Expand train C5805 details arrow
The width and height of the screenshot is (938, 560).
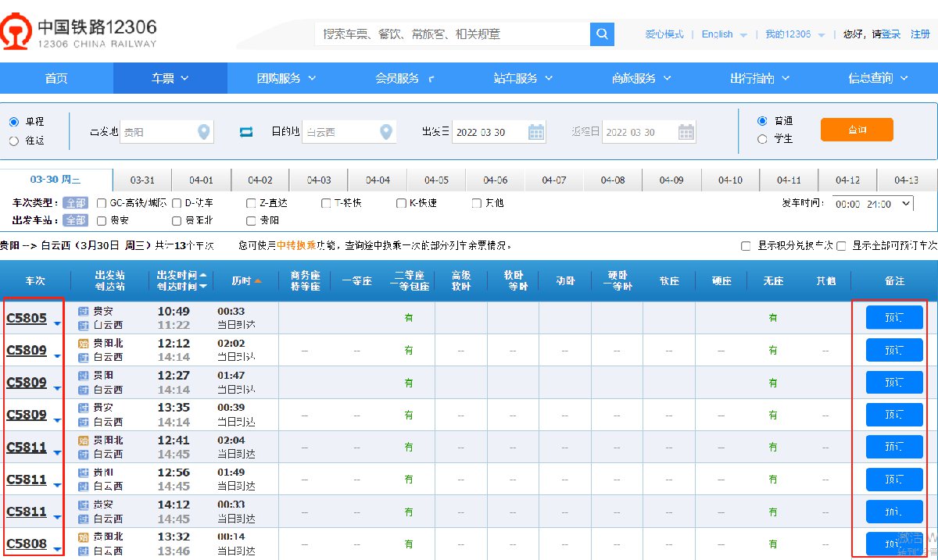click(x=57, y=324)
